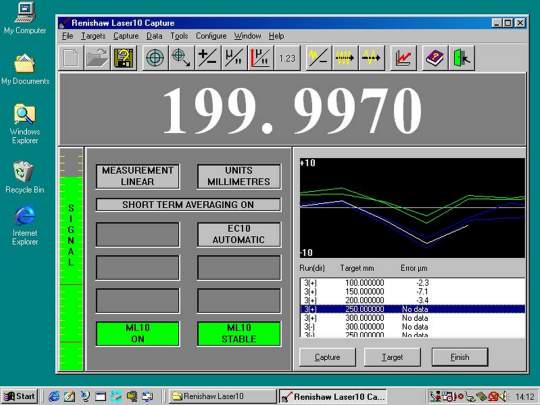Click the µ/" icon with red axis
This screenshot has width=540, height=405.
click(x=261, y=58)
